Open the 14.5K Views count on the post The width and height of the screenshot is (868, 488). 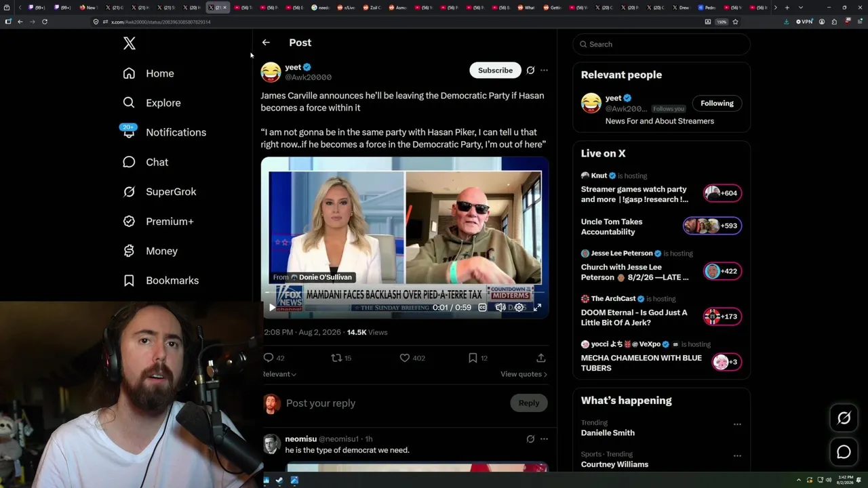click(x=367, y=332)
